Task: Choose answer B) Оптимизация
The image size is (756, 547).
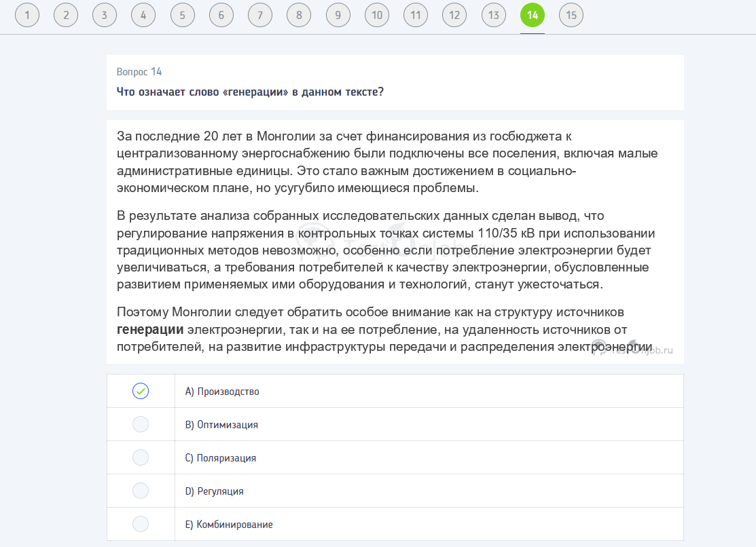Action: pos(141,423)
